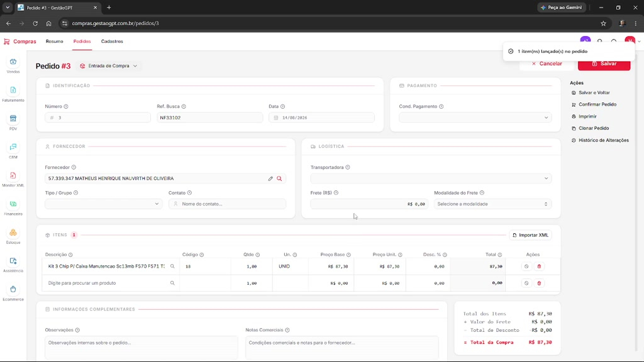Click the block icon in empty product row
Screen dimensions: 644x362
(526, 283)
